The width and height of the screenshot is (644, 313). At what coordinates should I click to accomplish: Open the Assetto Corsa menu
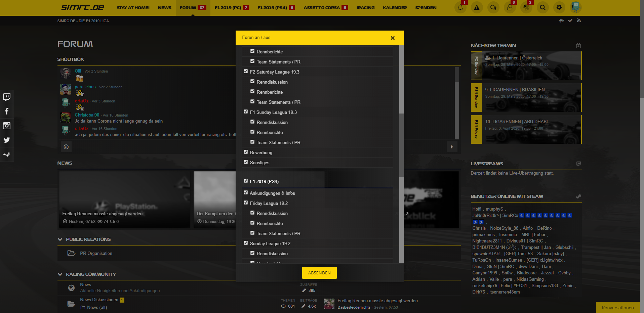click(x=321, y=7)
